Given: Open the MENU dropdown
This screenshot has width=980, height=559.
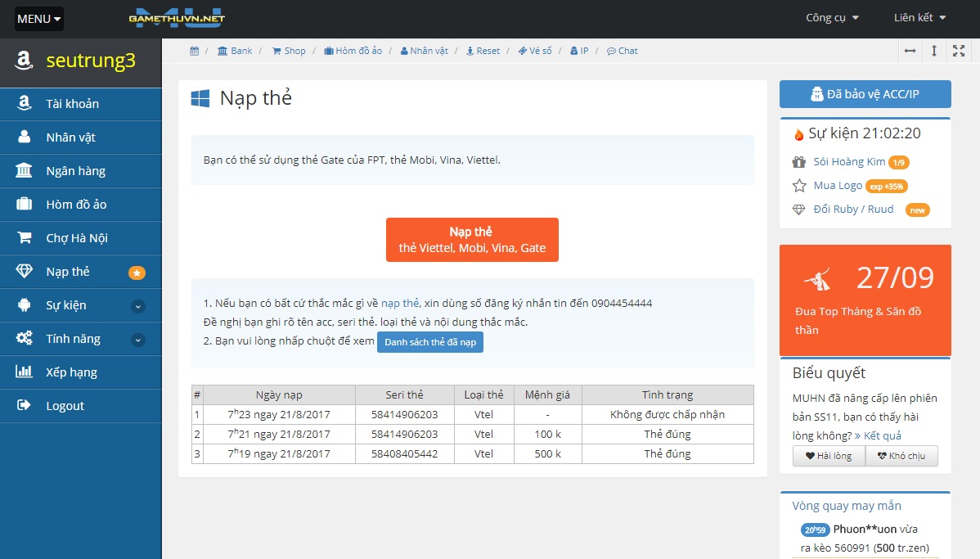Looking at the screenshot, I should pyautogui.click(x=38, y=19).
